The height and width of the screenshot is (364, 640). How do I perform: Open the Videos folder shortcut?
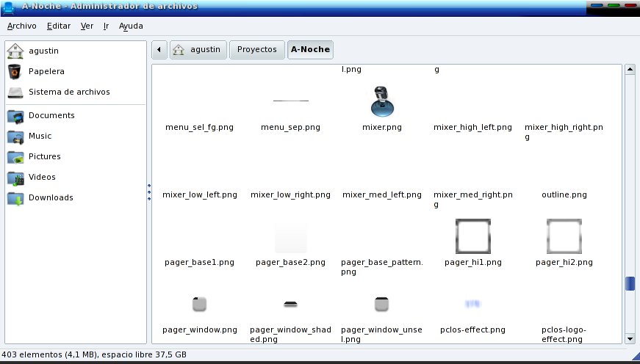42,178
